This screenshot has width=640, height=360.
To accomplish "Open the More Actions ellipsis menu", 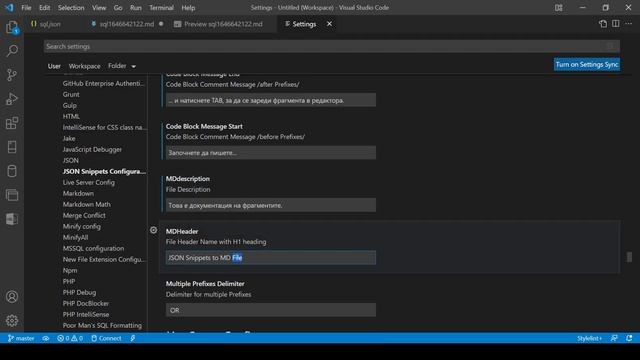I will point(629,24).
